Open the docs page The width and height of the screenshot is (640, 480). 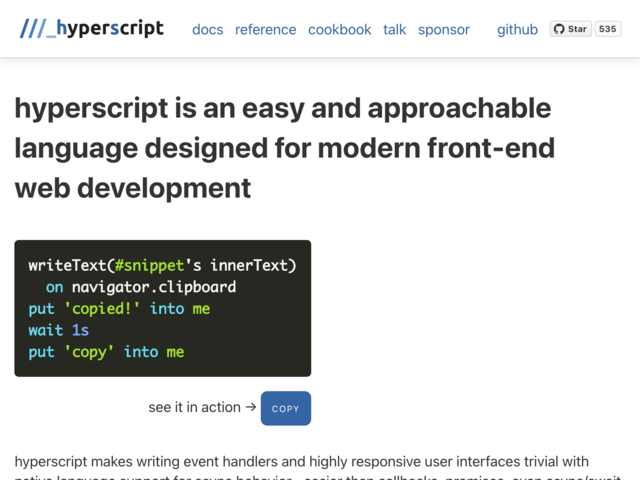click(x=207, y=30)
